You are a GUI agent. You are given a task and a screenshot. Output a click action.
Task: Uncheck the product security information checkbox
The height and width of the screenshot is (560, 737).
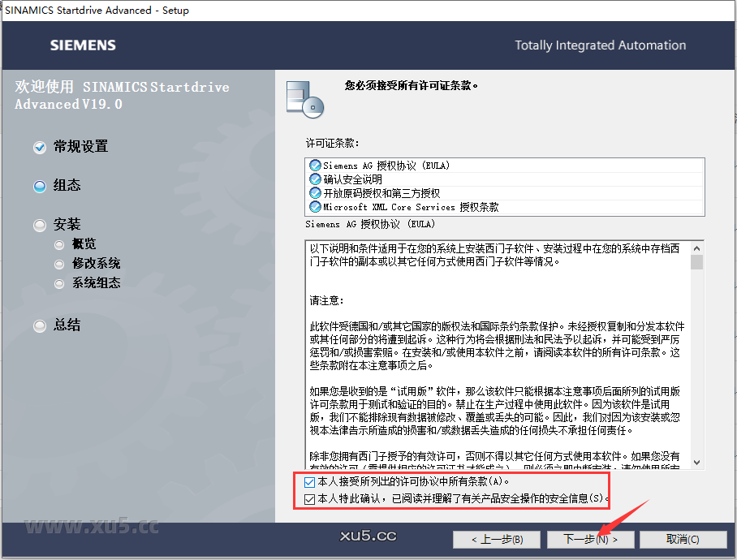[307, 498]
